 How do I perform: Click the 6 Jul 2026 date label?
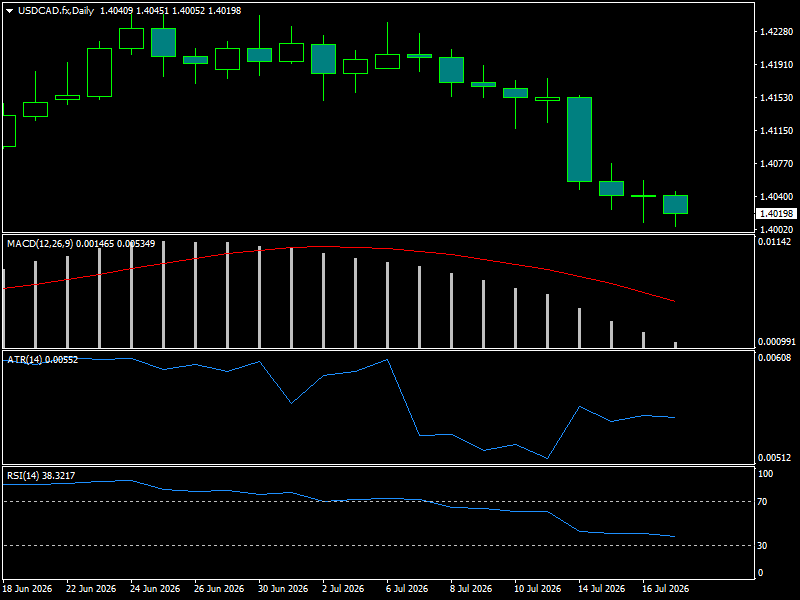pyautogui.click(x=407, y=589)
